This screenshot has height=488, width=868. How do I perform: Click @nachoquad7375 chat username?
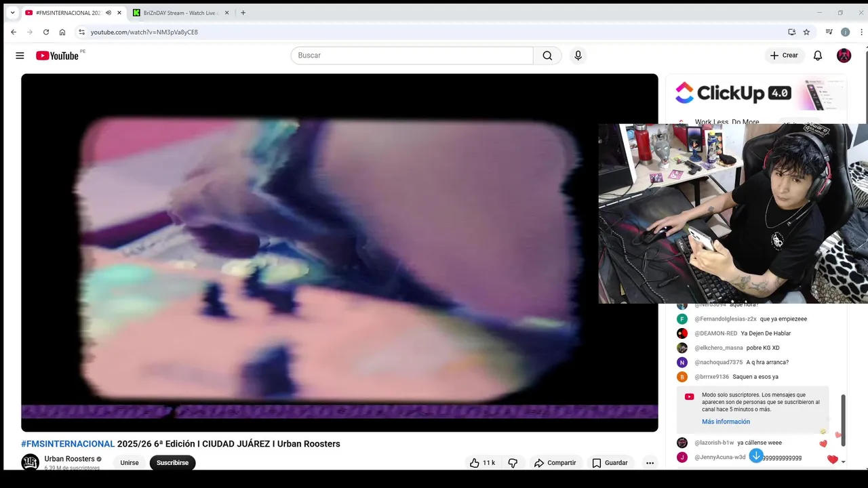tap(718, 363)
